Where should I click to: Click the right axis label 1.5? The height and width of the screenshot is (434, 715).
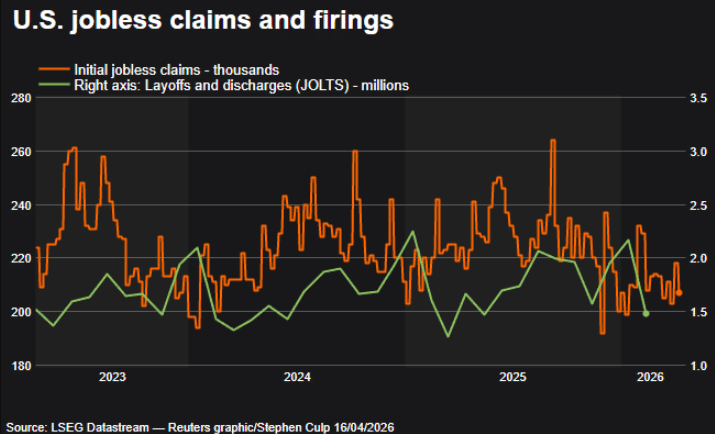698,312
